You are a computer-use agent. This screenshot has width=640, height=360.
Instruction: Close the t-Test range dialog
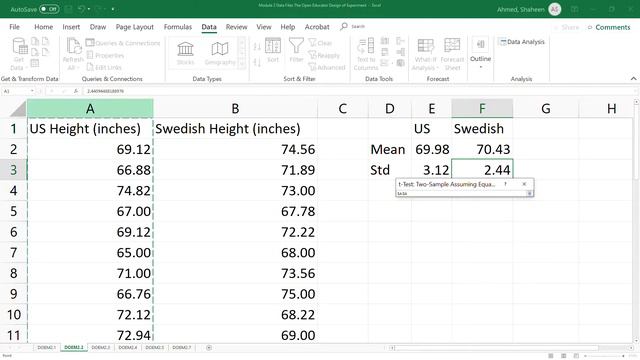[x=524, y=184]
